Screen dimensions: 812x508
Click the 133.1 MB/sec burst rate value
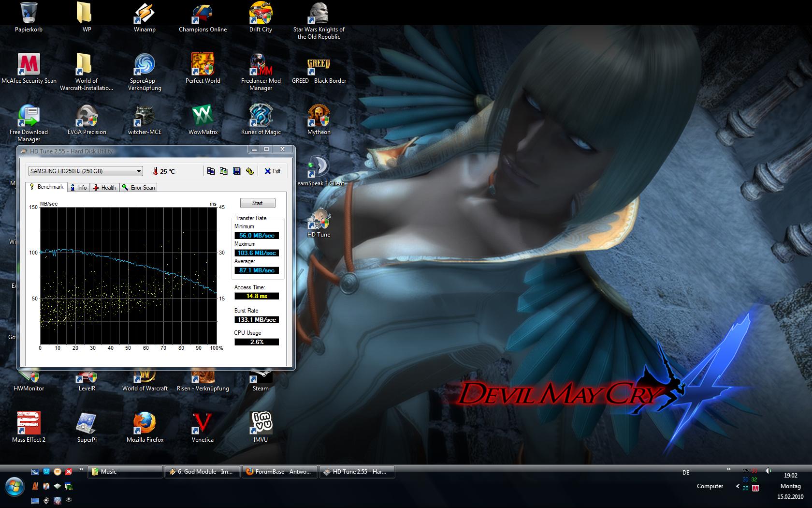(257, 320)
